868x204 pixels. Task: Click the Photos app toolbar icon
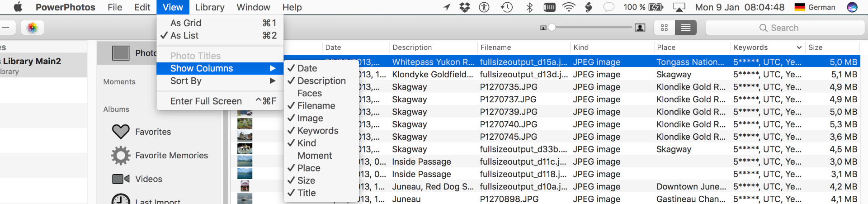33,28
